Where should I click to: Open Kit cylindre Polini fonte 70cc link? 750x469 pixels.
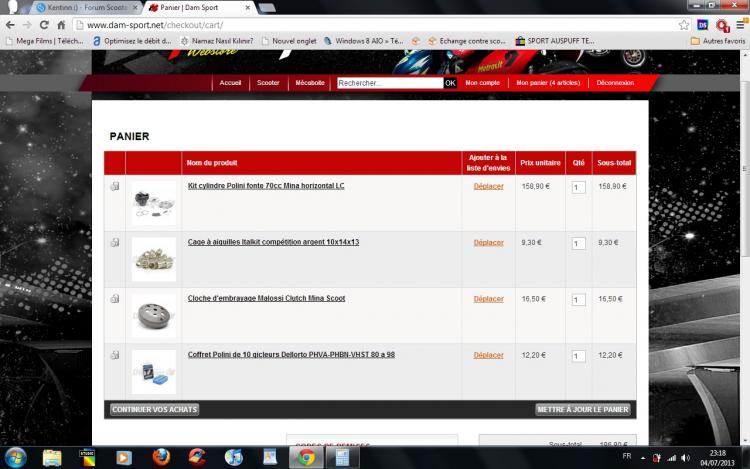click(266, 185)
